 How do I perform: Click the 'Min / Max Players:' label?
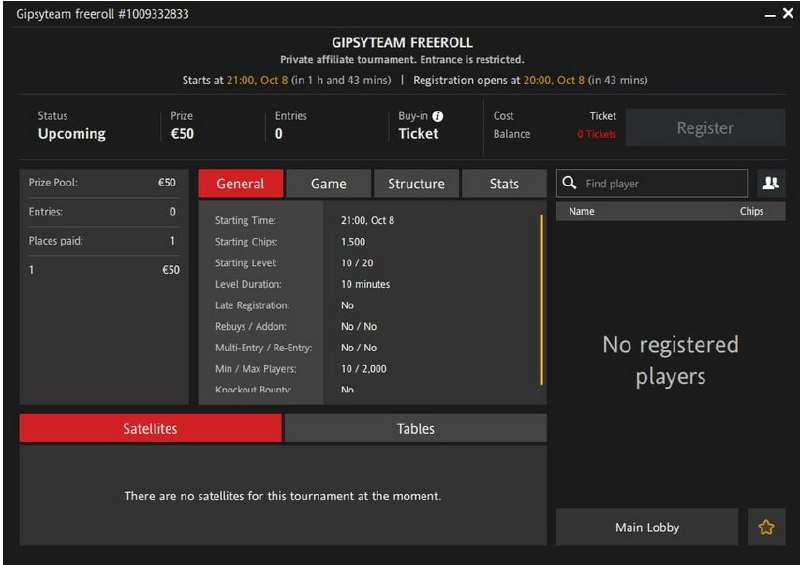256,369
